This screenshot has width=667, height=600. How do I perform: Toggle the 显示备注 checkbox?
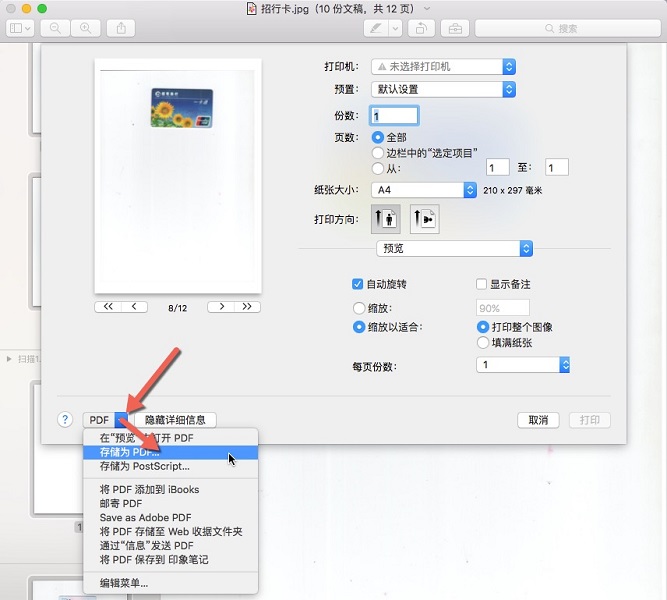481,284
